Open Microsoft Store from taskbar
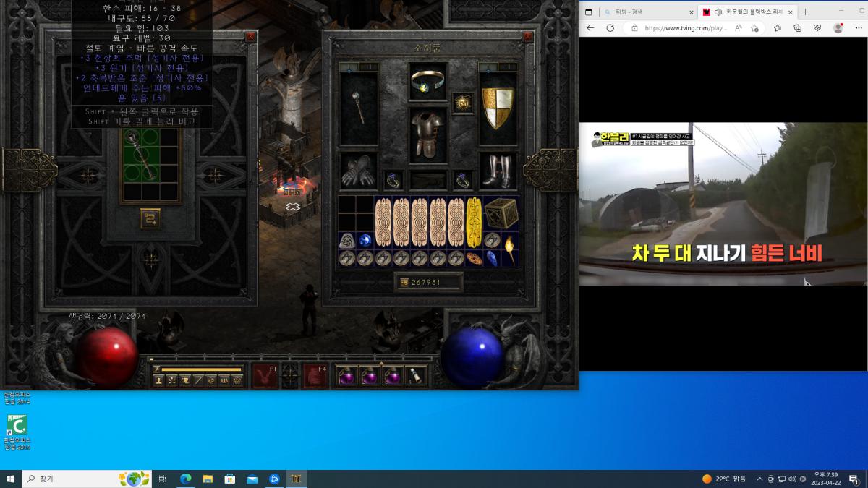Screen dimensions: 868x488 (230, 479)
